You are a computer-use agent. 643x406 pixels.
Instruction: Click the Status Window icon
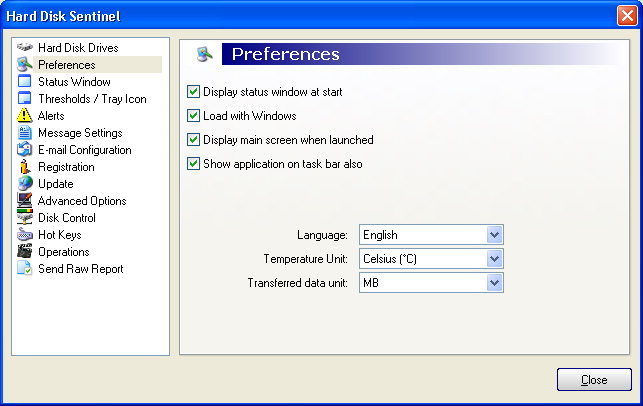(25, 81)
